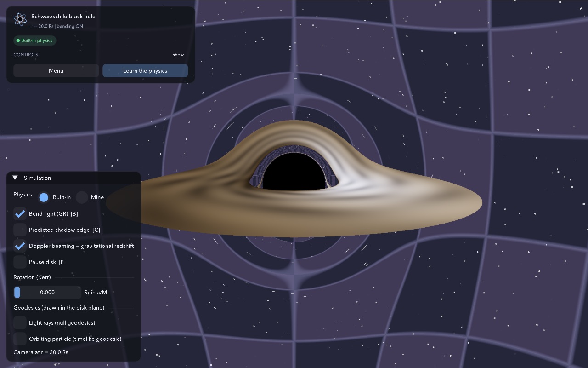Screen dimensions: 588x368
Task: Enable Orbiting particle (timelike geodesic)
Action: [x=20, y=339]
